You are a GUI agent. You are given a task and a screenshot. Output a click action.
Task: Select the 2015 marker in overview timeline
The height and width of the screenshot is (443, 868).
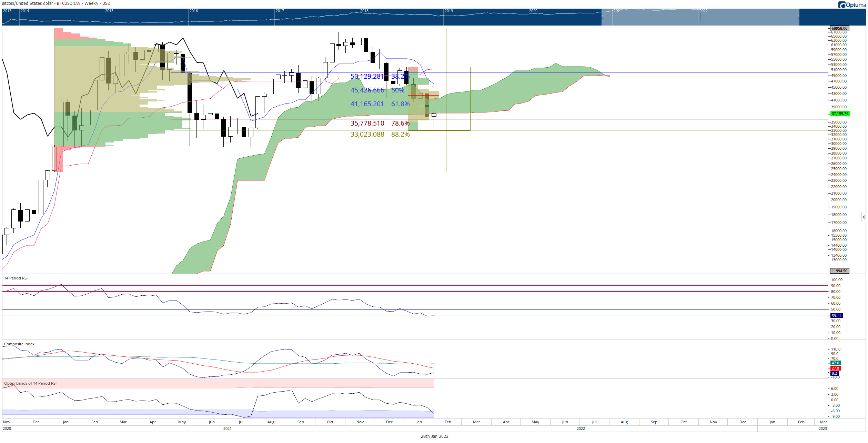point(109,11)
